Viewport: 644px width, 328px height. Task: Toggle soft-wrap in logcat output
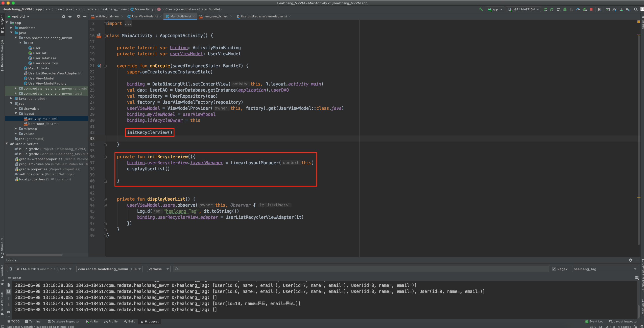click(x=9, y=311)
